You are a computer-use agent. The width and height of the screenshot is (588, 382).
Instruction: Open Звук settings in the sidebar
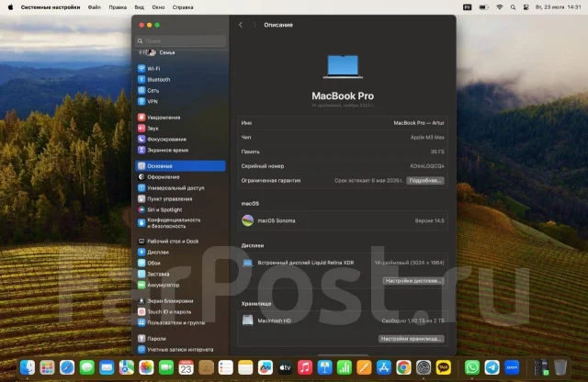(180, 129)
